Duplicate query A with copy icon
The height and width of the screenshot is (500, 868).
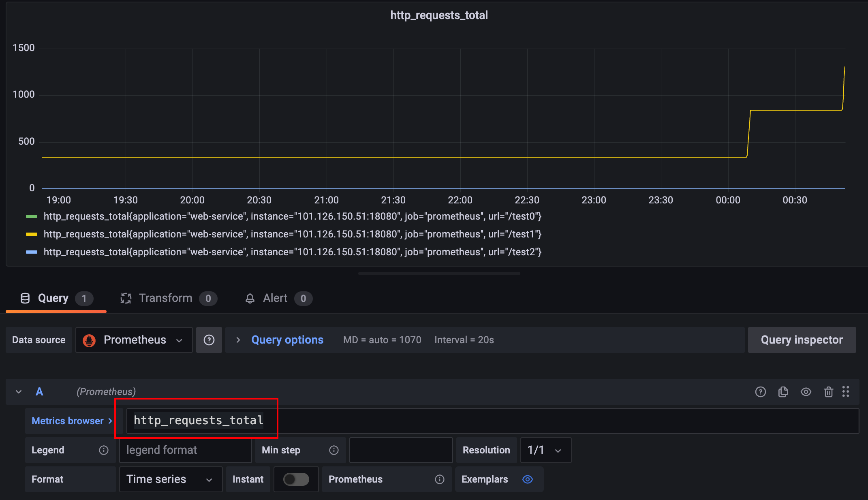click(783, 392)
